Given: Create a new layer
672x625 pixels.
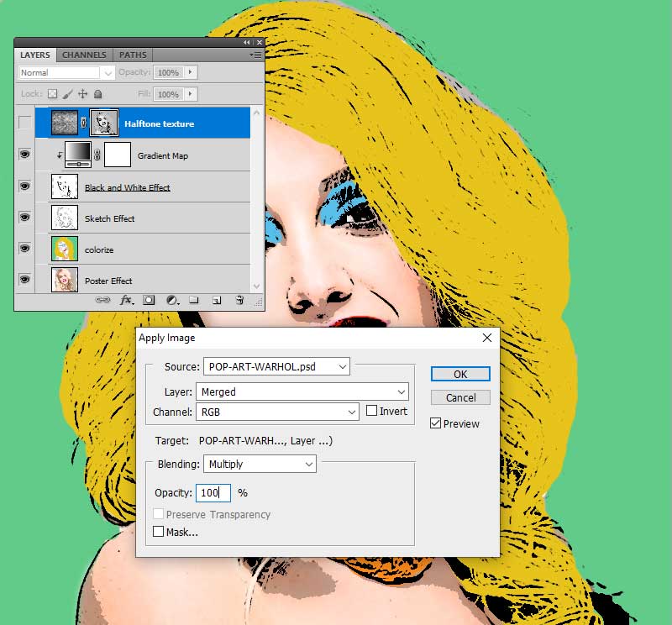Looking at the screenshot, I should tap(217, 300).
